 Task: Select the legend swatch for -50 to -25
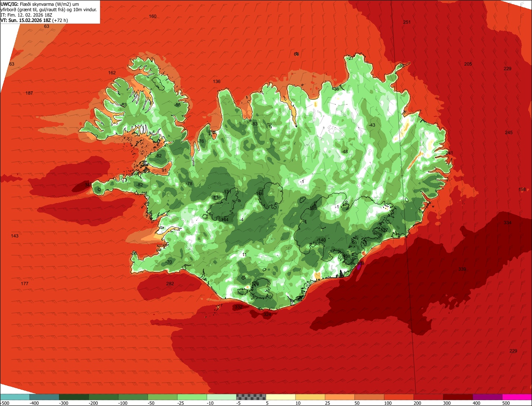[x=163, y=397]
